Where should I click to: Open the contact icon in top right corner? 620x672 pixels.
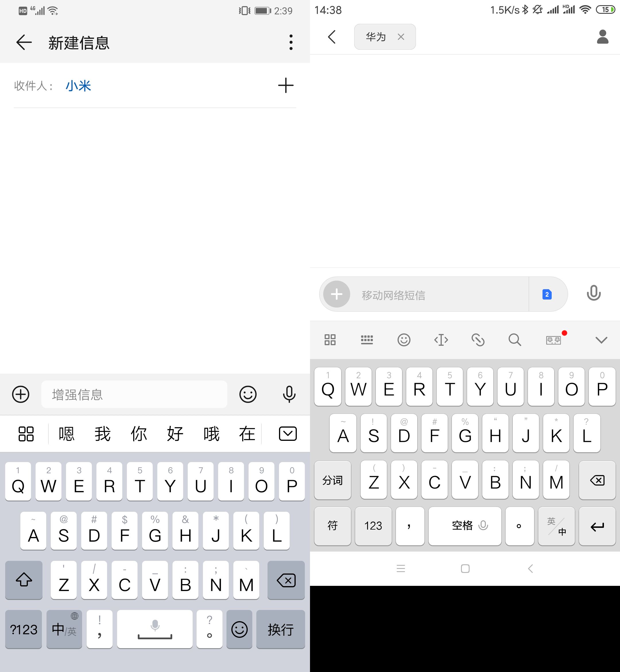click(602, 37)
